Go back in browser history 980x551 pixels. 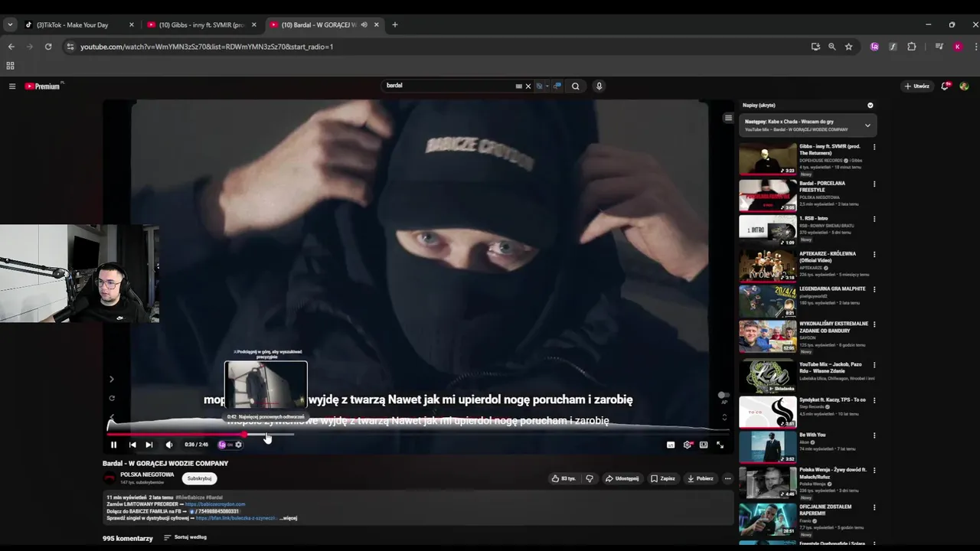pyautogui.click(x=11, y=47)
